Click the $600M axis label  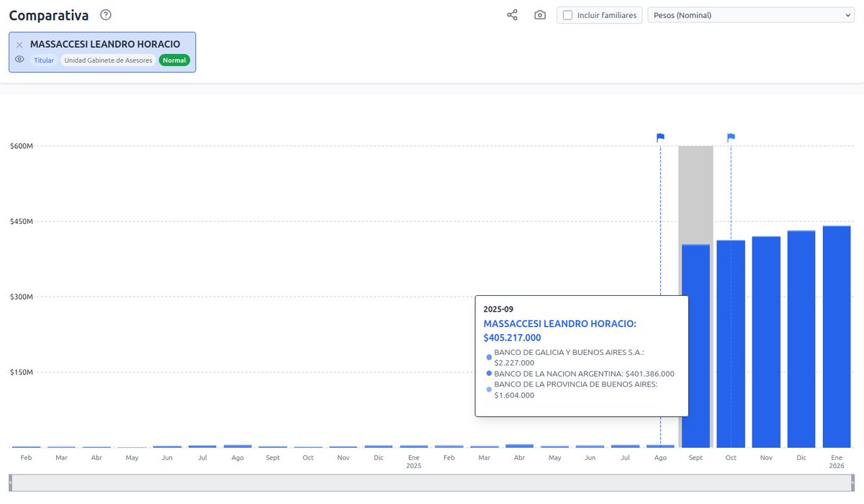pos(22,146)
